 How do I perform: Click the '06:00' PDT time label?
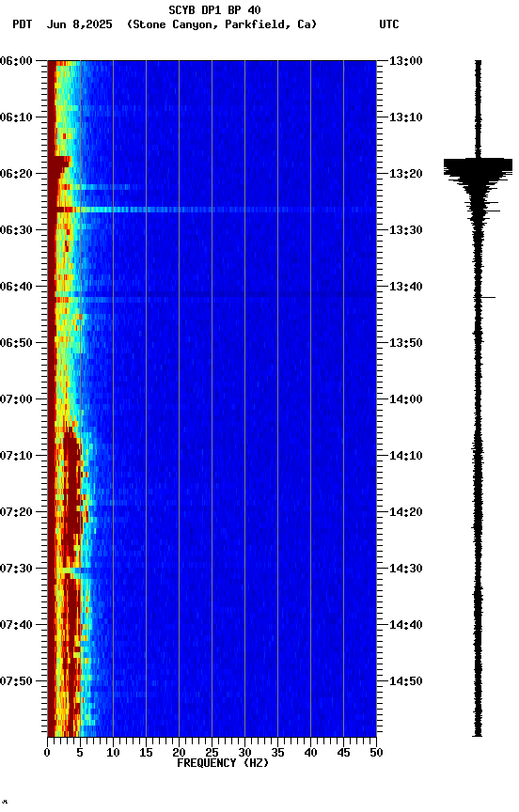tap(16, 61)
